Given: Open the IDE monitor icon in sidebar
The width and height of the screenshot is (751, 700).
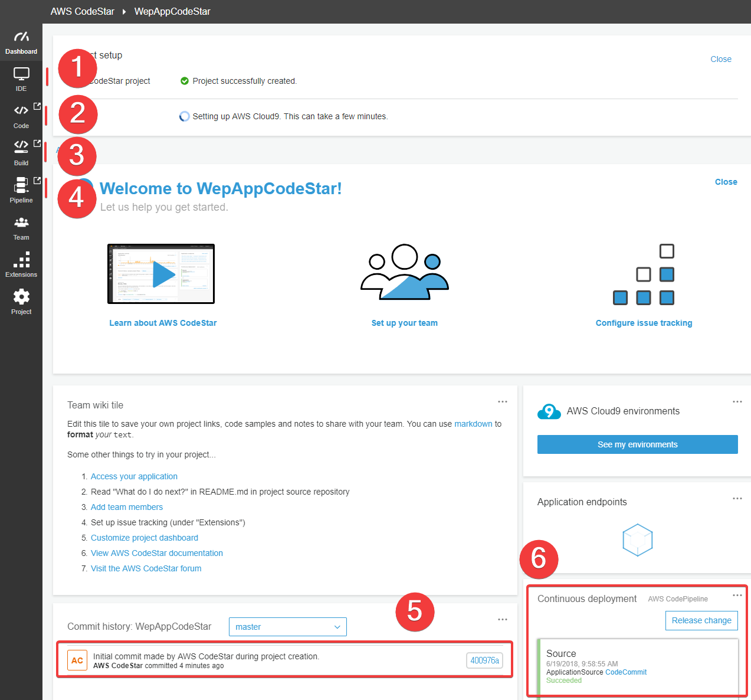Looking at the screenshot, I should 21,74.
